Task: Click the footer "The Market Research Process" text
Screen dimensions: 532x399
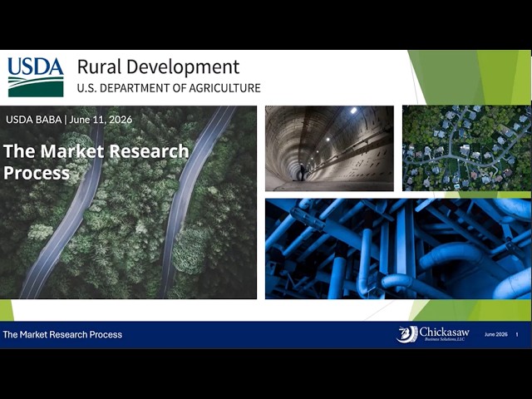Action: [x=62, y=334]
